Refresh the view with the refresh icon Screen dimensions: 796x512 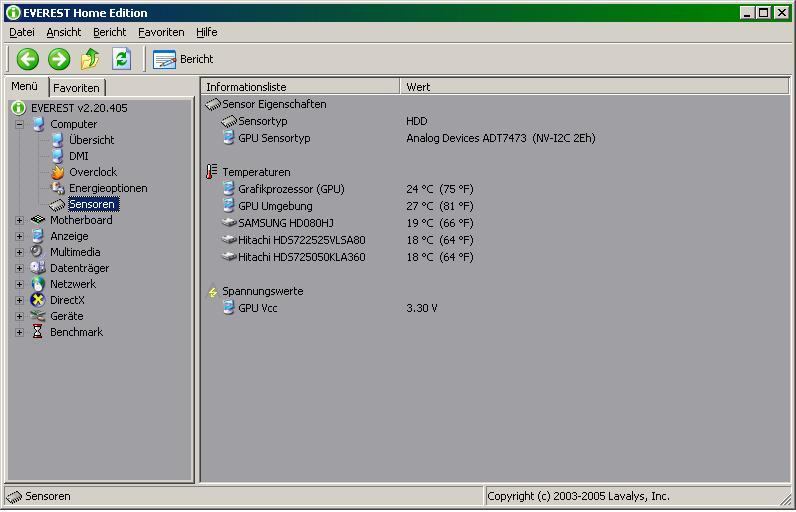pos(121,59)
